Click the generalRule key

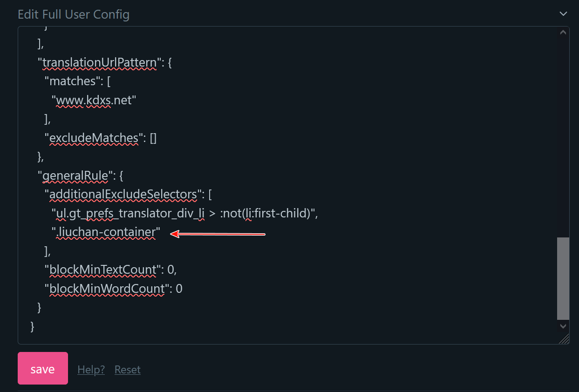pyautogui.click(x=74, y=176)
